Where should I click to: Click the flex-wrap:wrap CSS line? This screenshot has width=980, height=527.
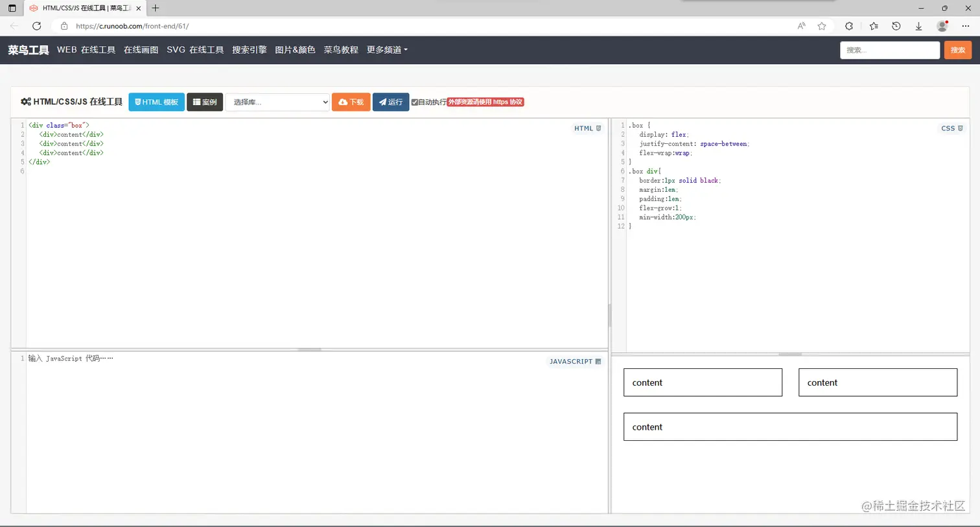(x=666, y=153)
